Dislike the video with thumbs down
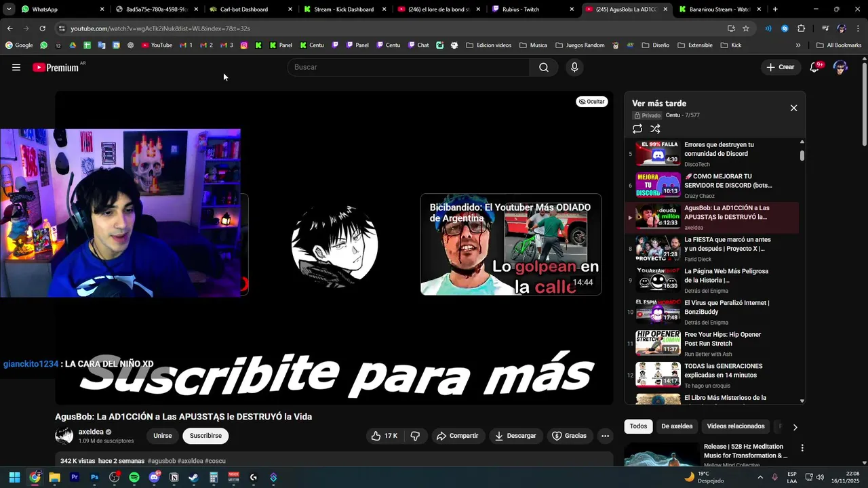The height and width of the screenshot is (488, 868). (x=416, y=436)
